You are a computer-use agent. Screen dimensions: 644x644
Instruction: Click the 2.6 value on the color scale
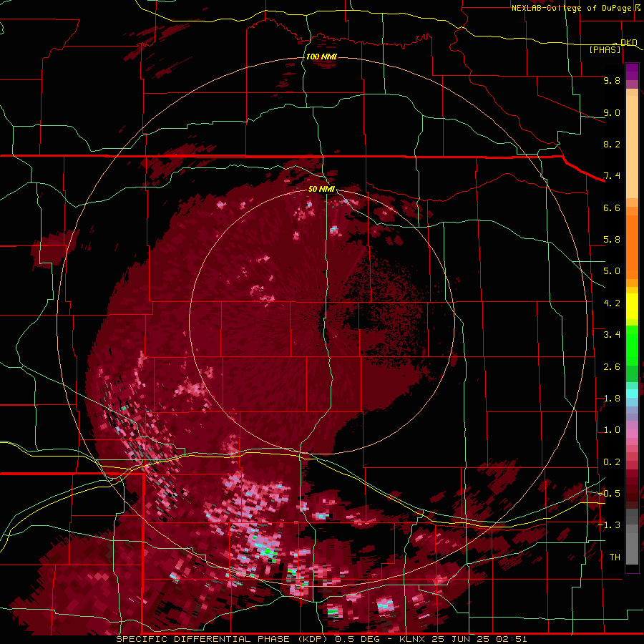point(612,367)
